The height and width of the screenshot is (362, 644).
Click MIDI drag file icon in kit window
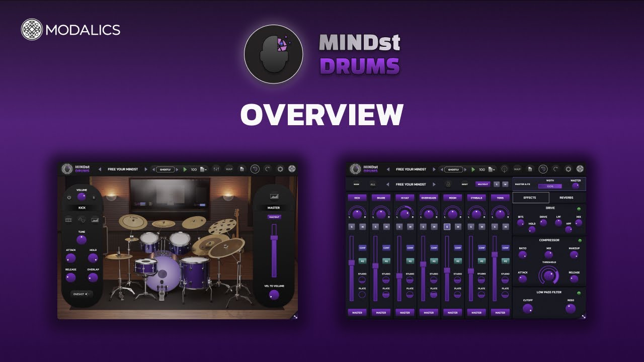(203, 169)
